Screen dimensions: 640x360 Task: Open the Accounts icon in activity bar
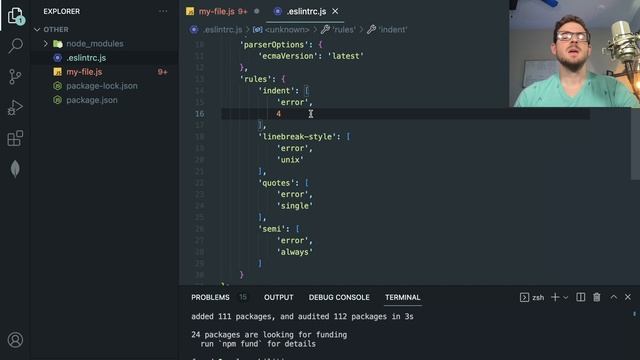(x=15, y=340)
